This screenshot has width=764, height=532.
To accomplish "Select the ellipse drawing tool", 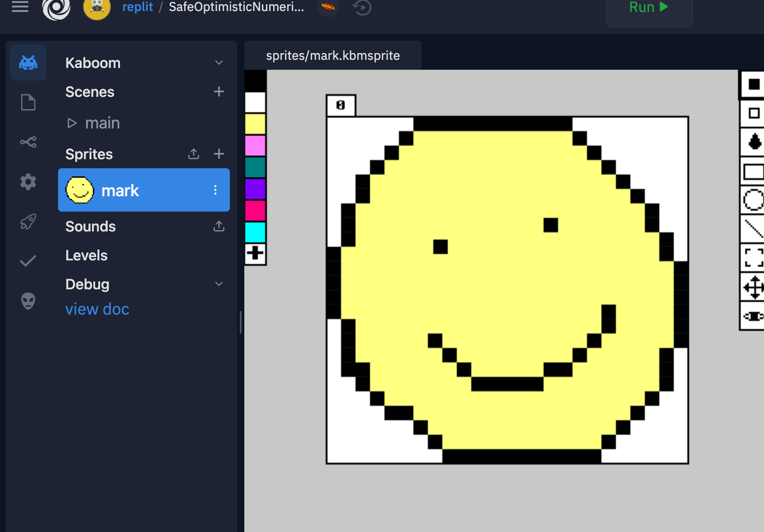I will (754, 200).
